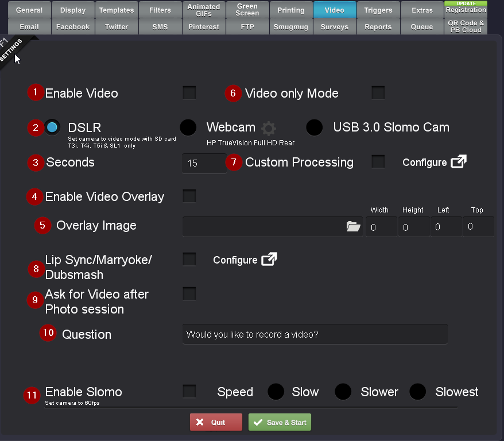Browse for an overlay image using folder icon

[x=353, y=226]
